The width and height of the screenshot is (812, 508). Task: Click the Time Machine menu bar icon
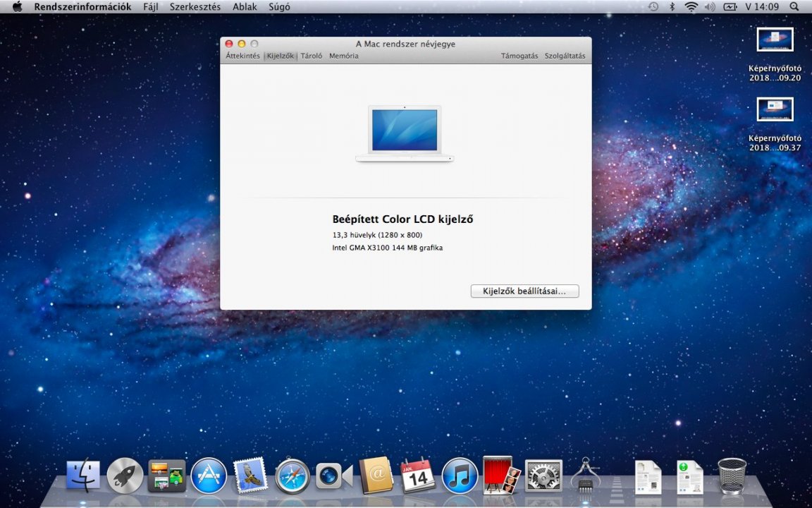(x=653, y=7)
